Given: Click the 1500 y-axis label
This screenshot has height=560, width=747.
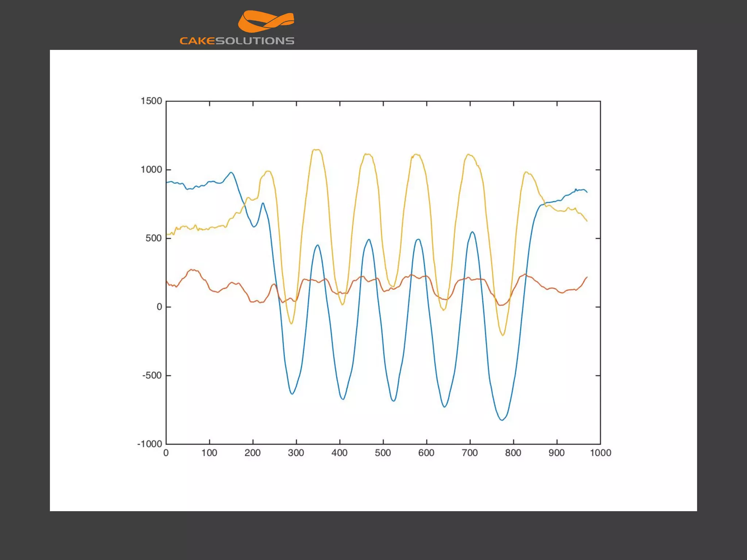Looking at the screenshot, I should coord(151,101).
